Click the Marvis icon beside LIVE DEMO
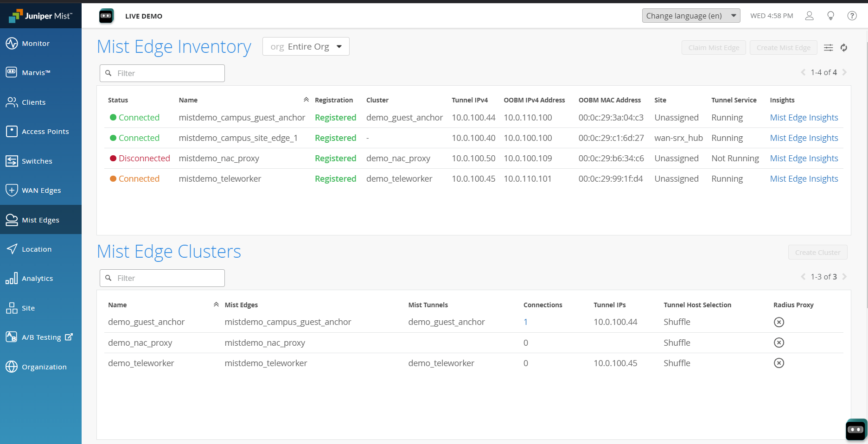The width and height of the screenshot is (868, 444). (x=106, y=16)
